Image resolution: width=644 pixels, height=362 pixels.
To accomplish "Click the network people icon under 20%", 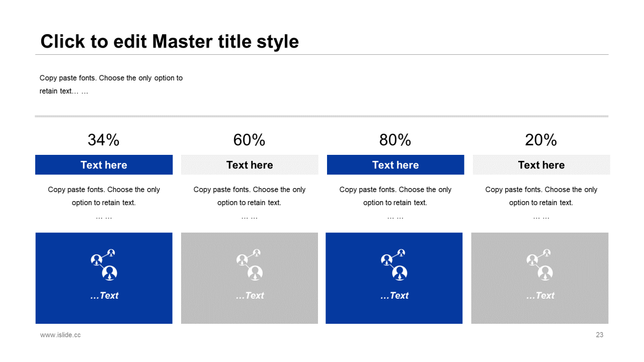I will pyautogui.click(x=539, y=264).
